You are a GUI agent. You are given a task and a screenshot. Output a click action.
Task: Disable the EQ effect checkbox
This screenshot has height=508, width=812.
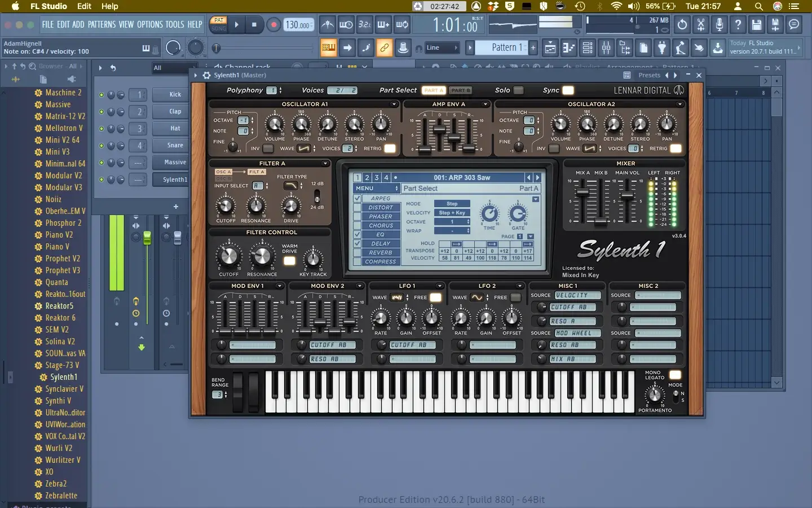(358, 235)
